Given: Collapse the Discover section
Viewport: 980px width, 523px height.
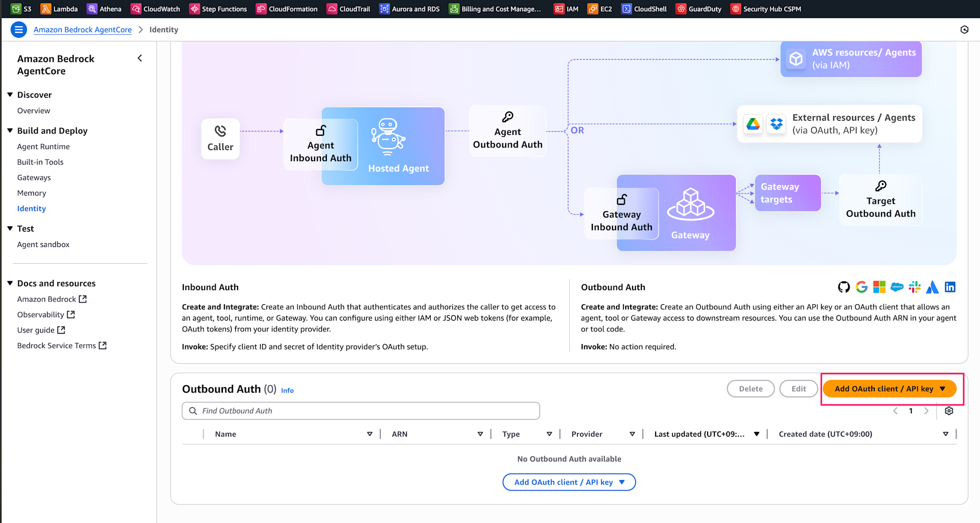Looking at the screenshot, I should 10,95.
